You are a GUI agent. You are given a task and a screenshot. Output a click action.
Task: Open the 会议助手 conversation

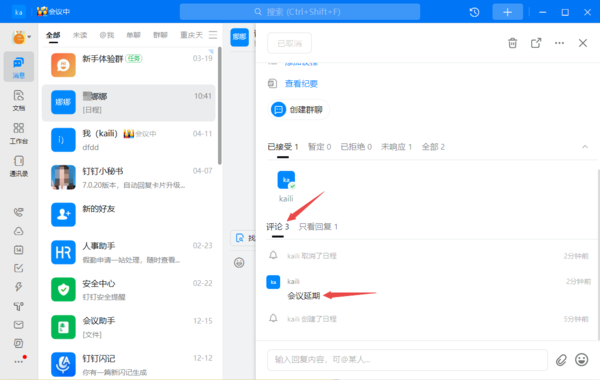(x=129, y=327)
